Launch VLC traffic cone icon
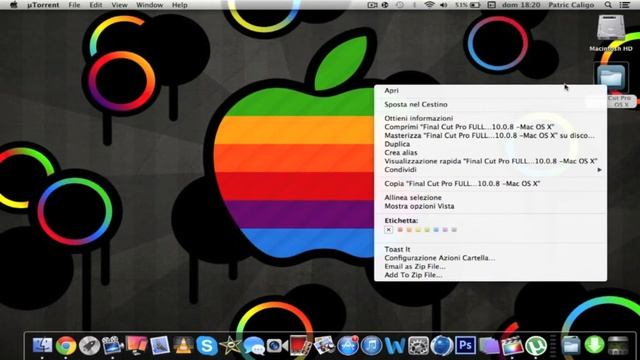The height and width of the screenshot is (360, 640). (x=183, y=346)
